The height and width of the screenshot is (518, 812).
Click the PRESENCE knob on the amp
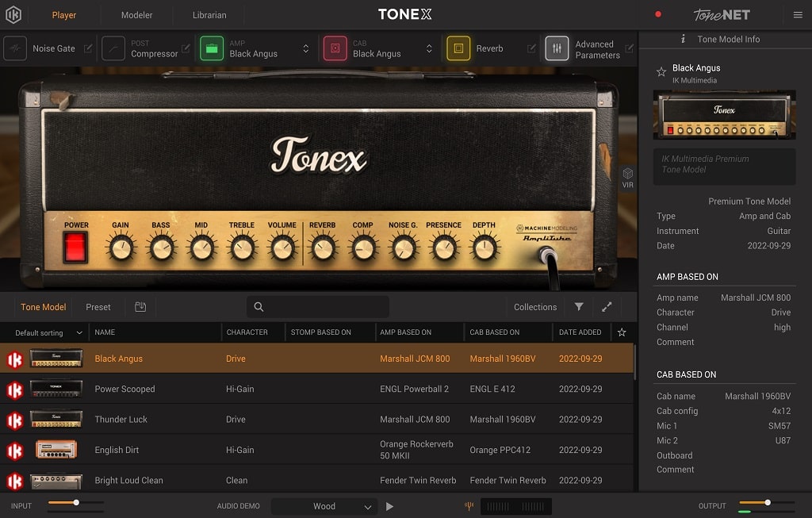[444, 248]
